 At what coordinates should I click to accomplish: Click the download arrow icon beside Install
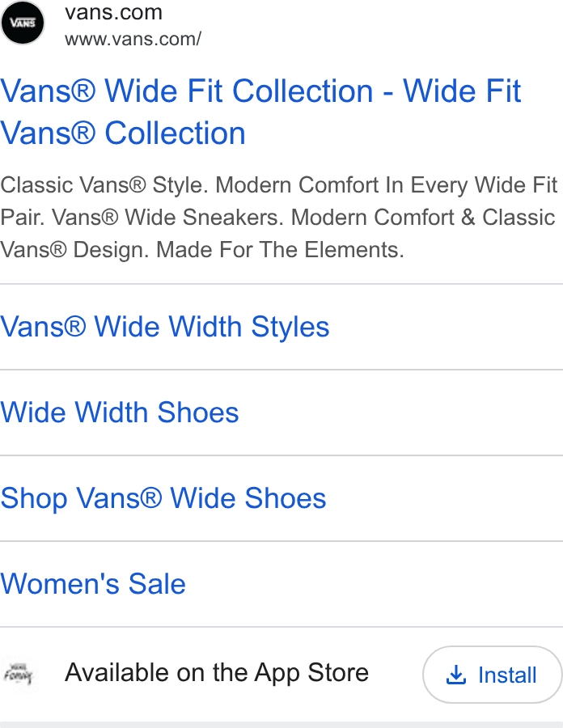click(x=456, y=675)
